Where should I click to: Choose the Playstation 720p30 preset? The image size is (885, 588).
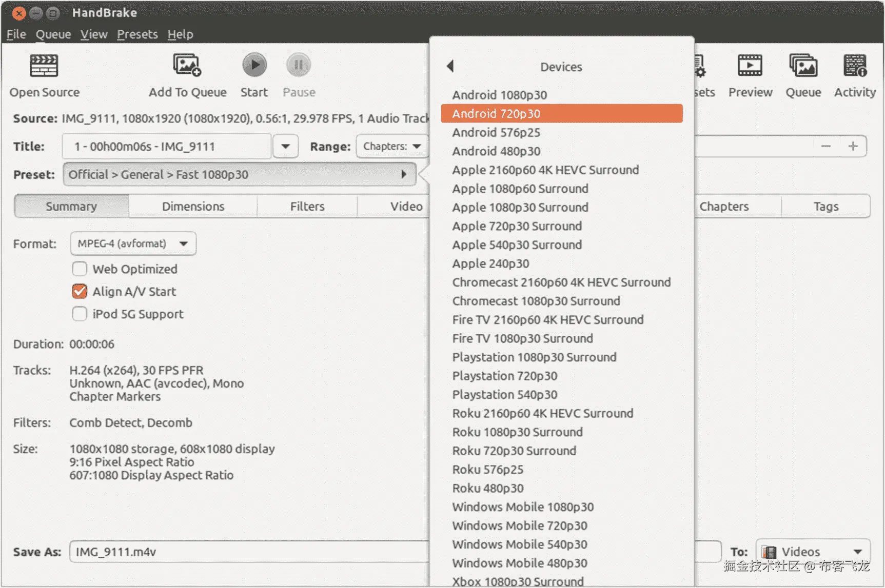(x=562, y=376)
